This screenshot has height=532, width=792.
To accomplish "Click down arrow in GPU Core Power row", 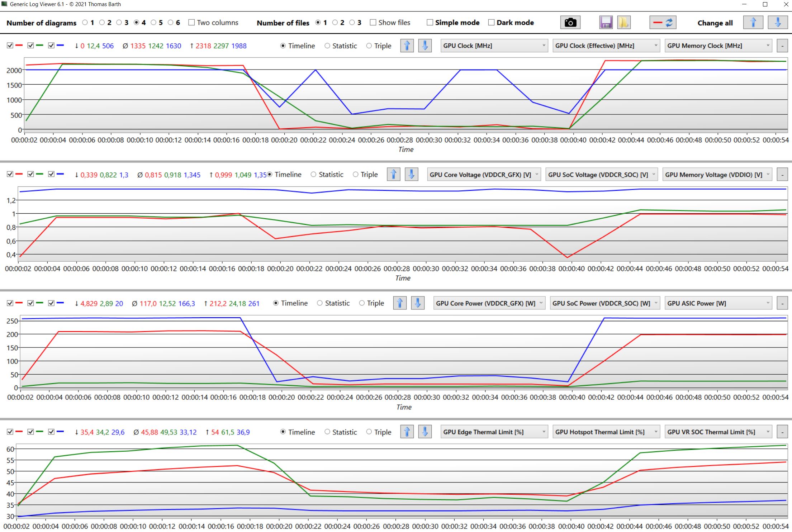I will pos(418,303).
